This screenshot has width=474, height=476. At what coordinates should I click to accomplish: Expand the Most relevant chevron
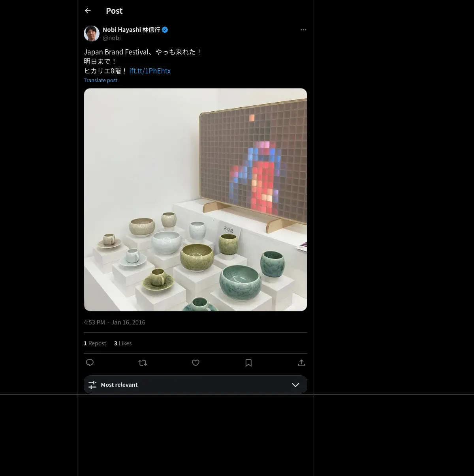(x=295, y=385)
